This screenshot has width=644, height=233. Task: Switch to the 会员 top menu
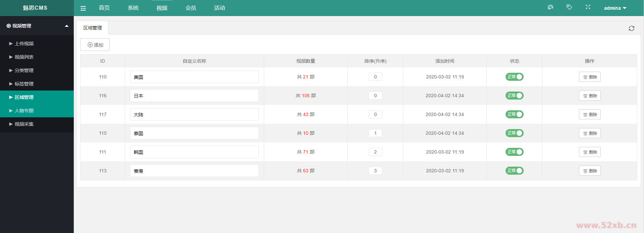(x=191, y=8)
